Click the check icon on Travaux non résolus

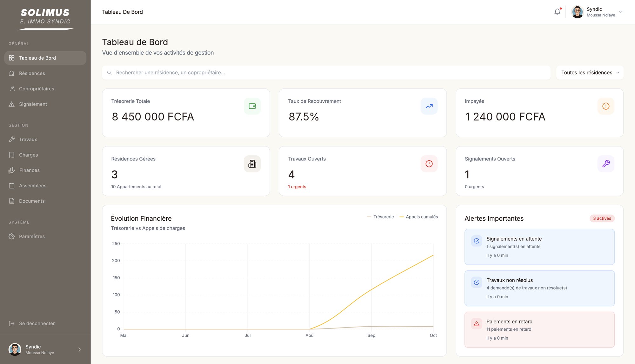pyautogui.click(x=477, y=282)
